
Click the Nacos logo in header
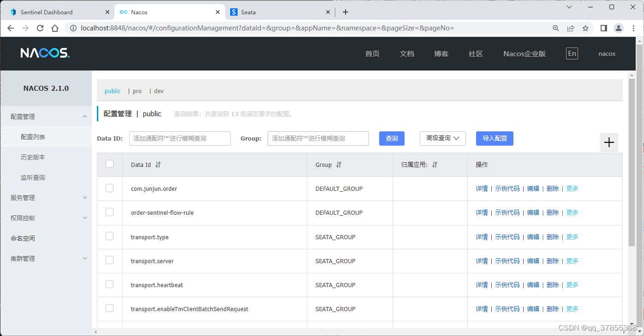[45, 53]
